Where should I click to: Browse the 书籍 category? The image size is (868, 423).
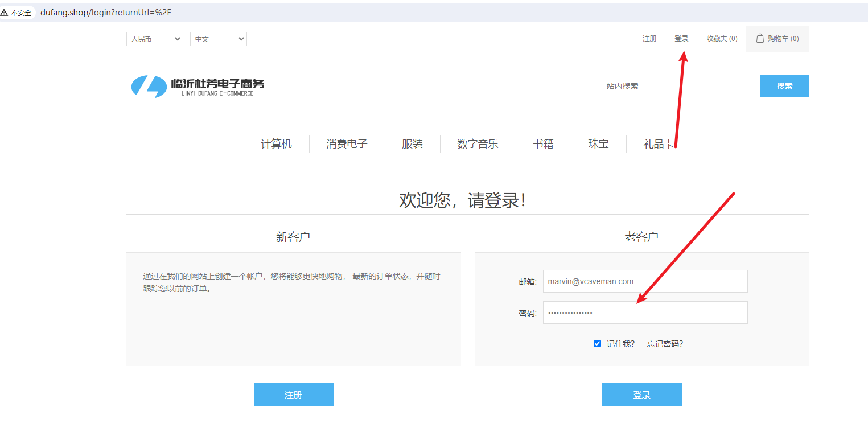[543, 144]
